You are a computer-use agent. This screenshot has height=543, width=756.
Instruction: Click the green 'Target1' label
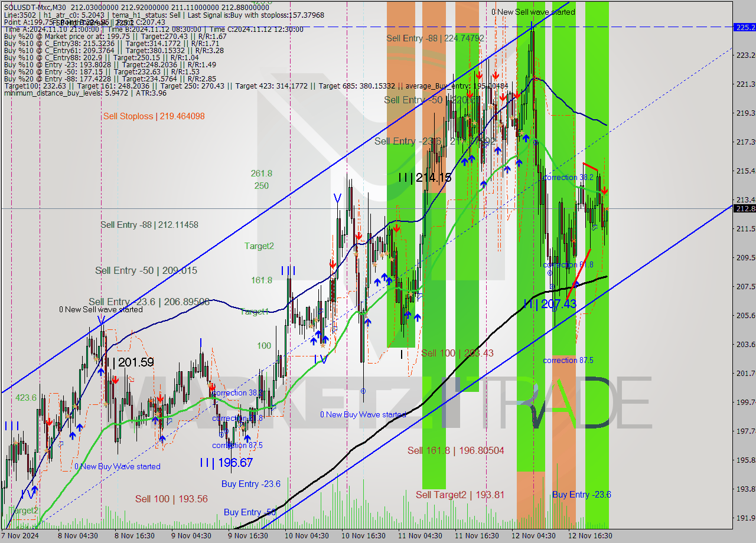(x=254, y=312)
